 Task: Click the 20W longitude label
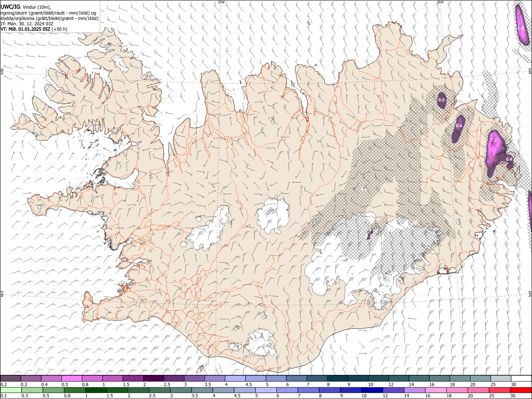pos(221,2)
